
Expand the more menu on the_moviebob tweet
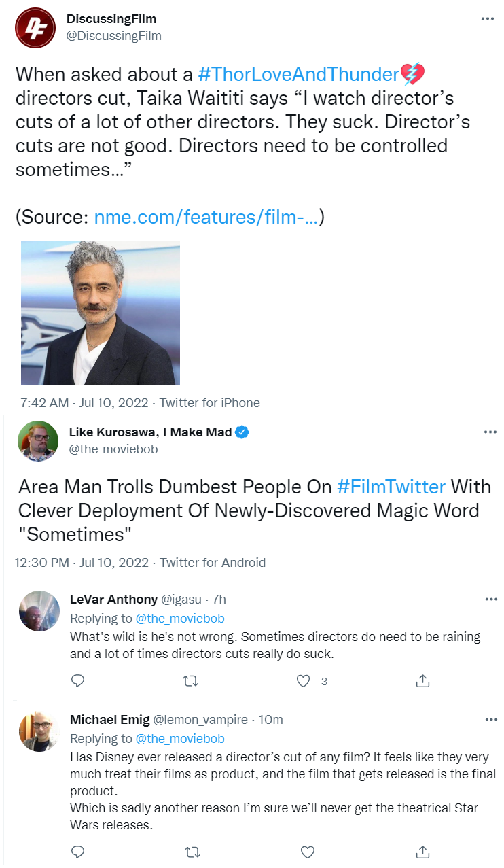click(490, 432)
